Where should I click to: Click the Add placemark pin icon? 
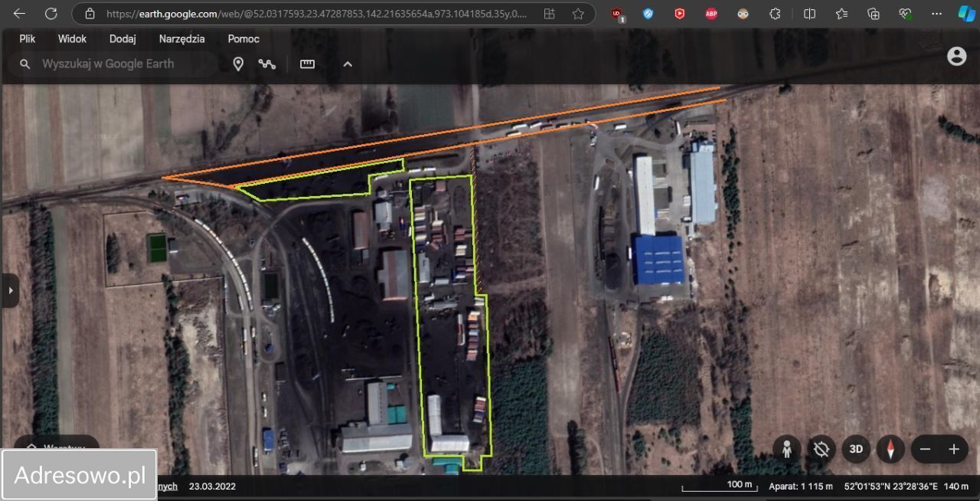click(238, 64)
